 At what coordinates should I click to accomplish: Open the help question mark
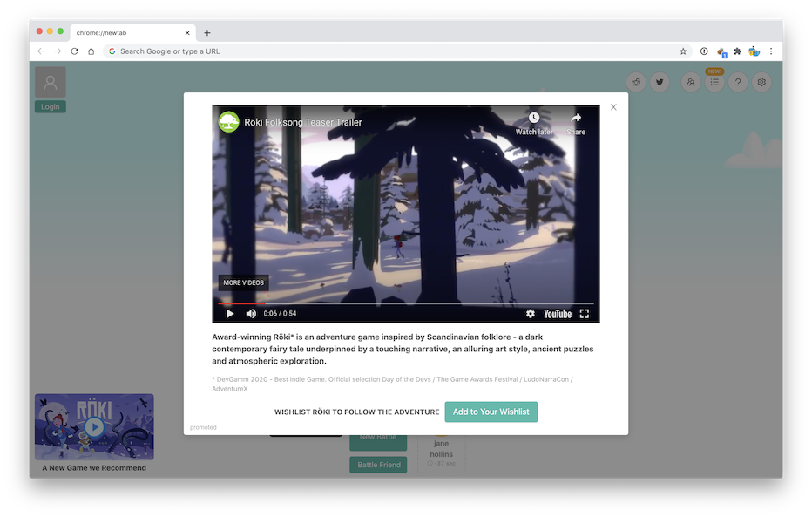pos(738,82)
